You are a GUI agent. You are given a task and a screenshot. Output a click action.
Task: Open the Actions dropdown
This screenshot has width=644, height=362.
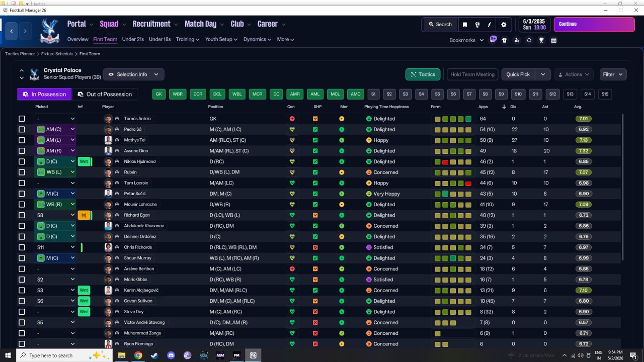pyautogui.click(x=574, y=74)
